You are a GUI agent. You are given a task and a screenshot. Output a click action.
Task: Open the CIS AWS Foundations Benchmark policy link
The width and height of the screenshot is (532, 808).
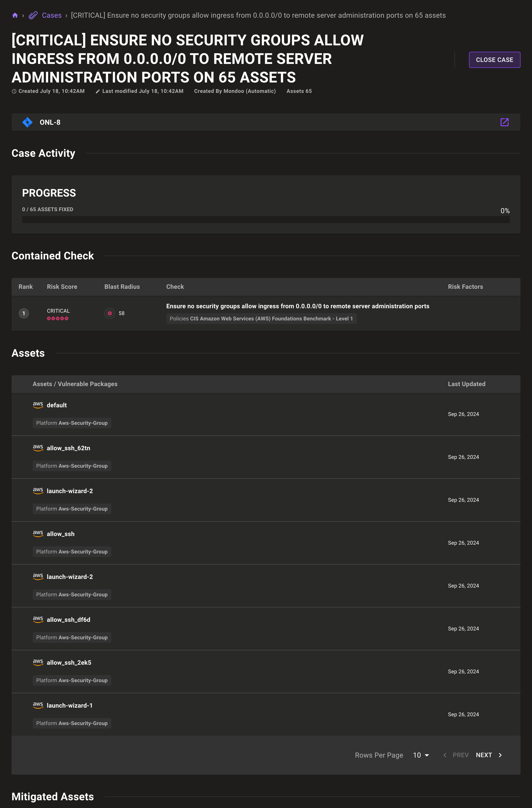tap(262, 318)
